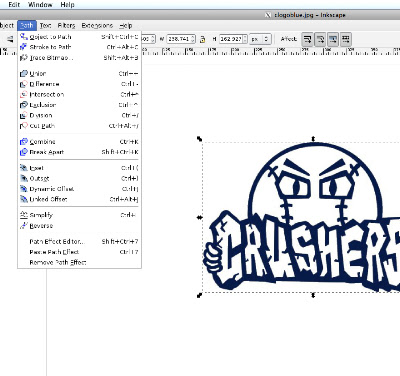The image size is (400, 376).
Task: Open the Text menu
Action: pos(45,25)
